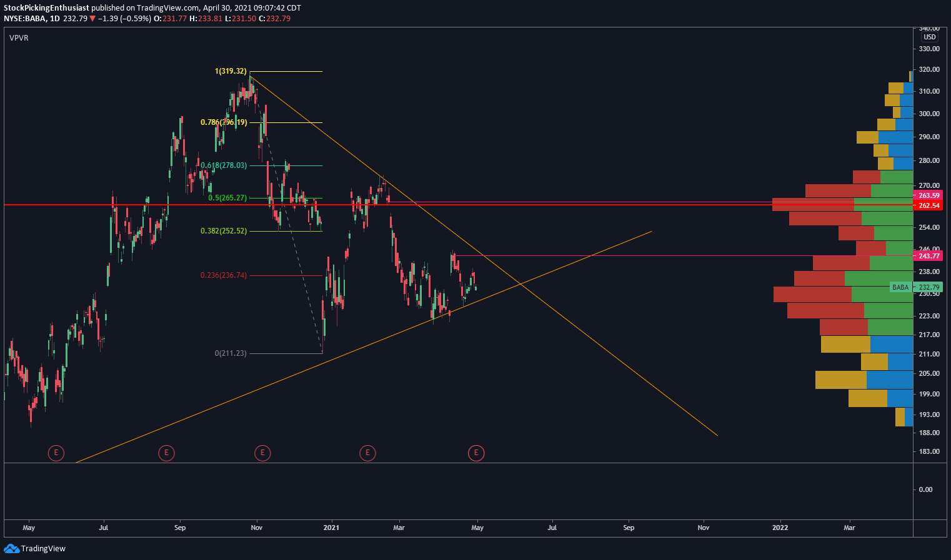The image size is (951, 560).
Task: Select the 0.382(252.52) Fibonacci label
Action: click(224, 231)
